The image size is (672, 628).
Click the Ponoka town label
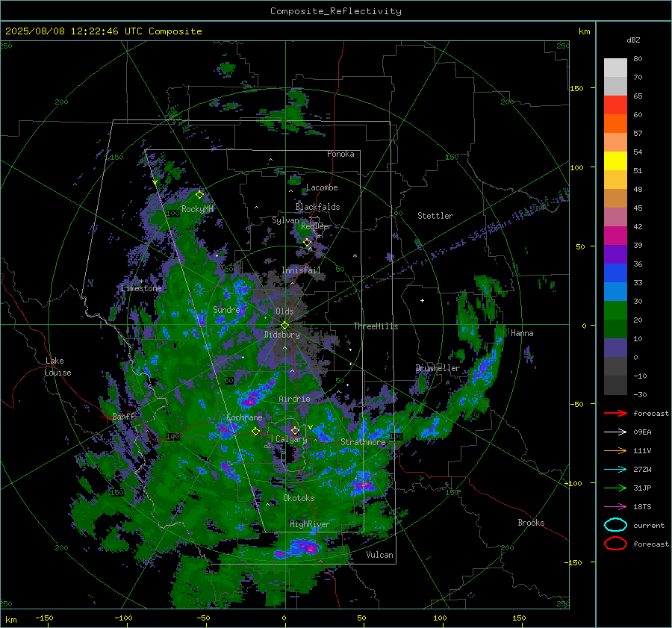340,154
